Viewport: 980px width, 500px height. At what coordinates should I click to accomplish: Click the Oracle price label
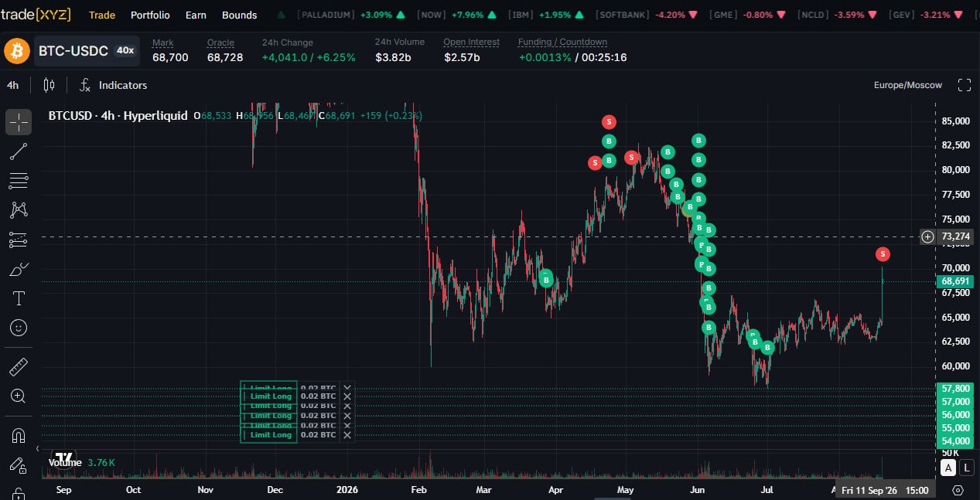tap(220, 42)
